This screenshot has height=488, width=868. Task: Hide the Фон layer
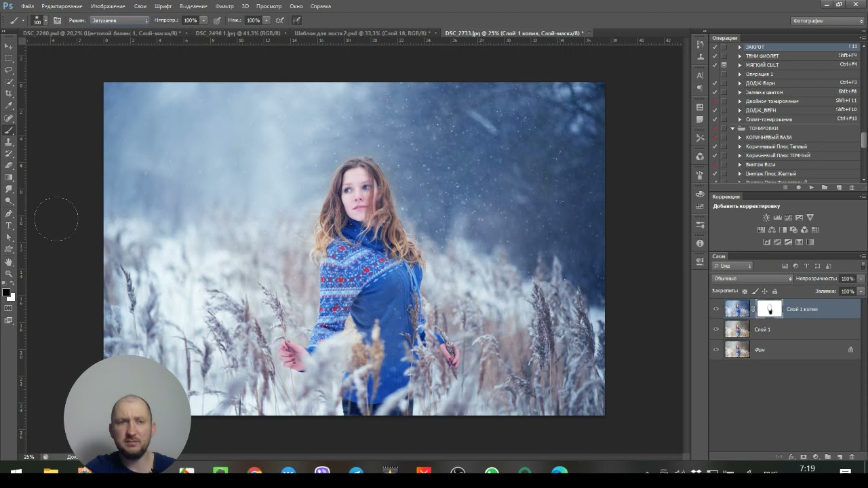[x=716, y=350]
